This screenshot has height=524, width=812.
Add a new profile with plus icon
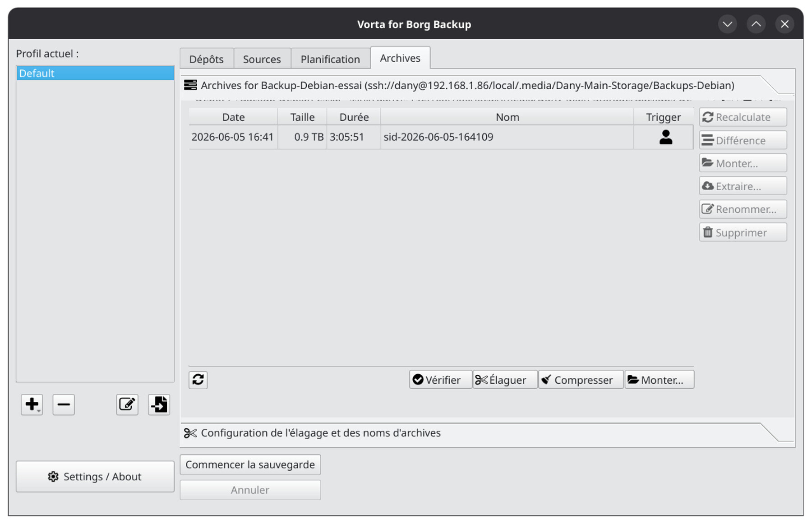click(32, 404)
